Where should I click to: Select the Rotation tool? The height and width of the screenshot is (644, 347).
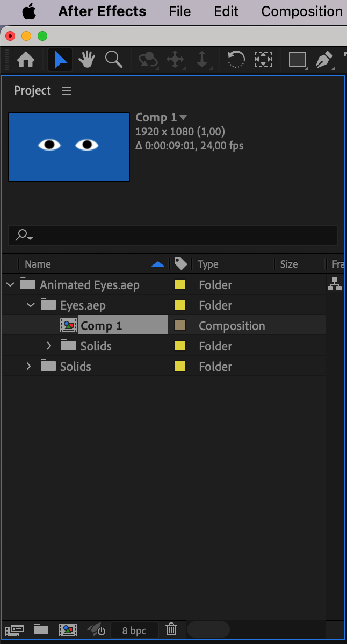pyautogui.click(x=236, y=60)
